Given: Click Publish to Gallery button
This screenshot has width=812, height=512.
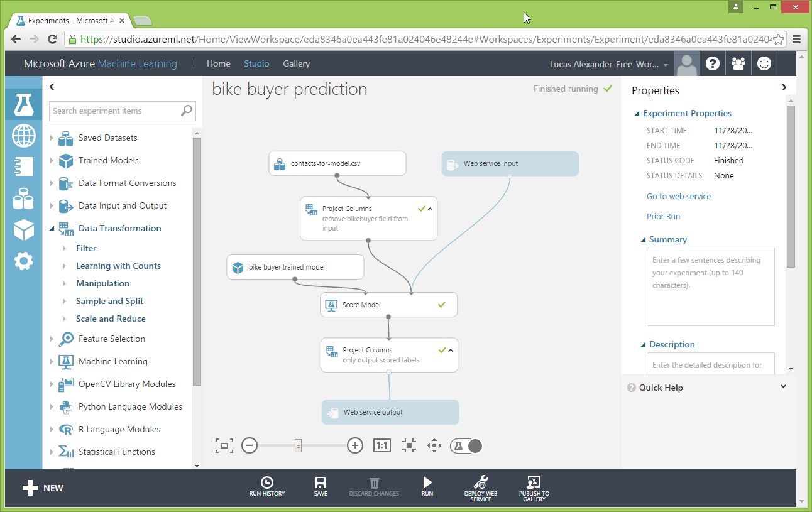Looking at the screenshot, I should point(534,487).
